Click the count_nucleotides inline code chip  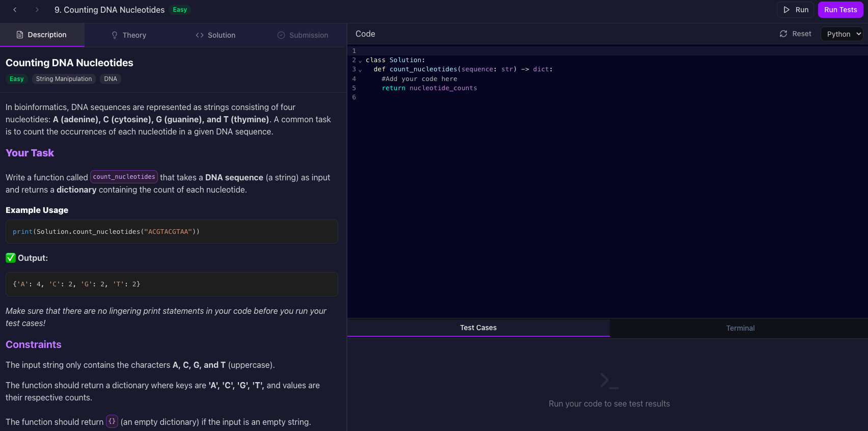coord(124,177)
